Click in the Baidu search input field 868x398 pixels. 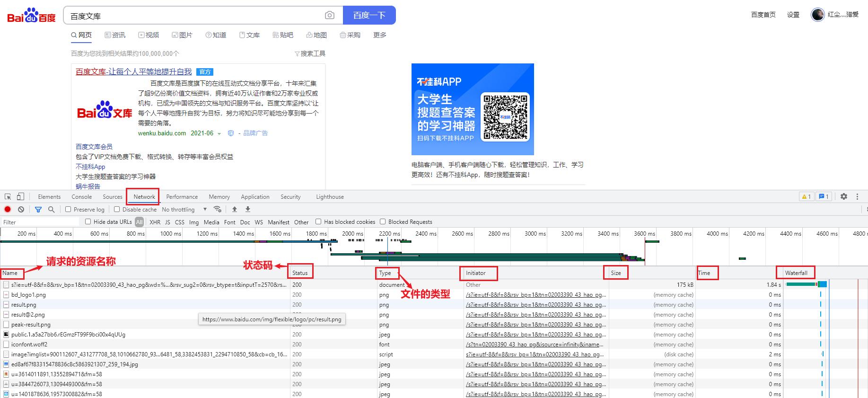point(194,16)
